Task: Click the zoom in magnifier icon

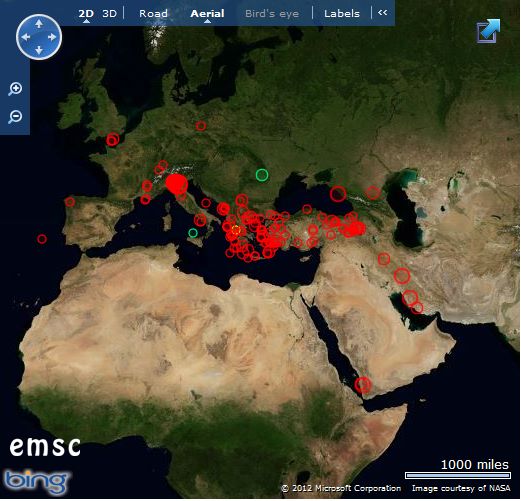Action: pos(15,89)
